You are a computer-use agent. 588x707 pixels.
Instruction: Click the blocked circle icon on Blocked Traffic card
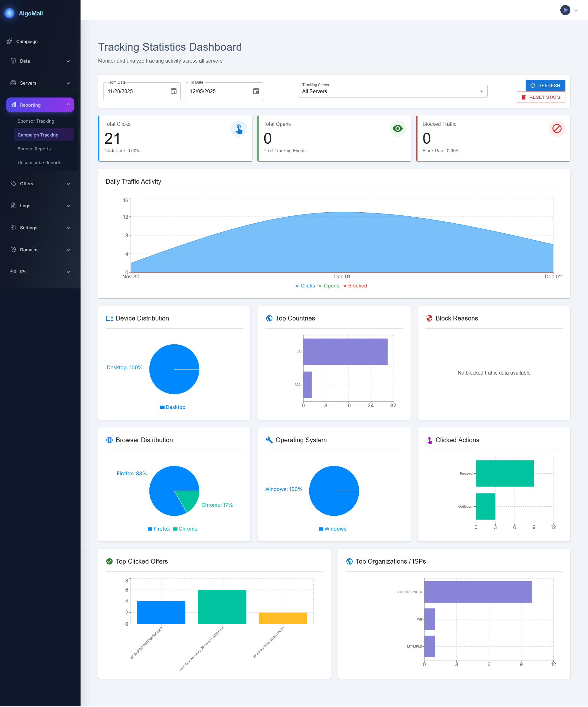click(557, 129)
